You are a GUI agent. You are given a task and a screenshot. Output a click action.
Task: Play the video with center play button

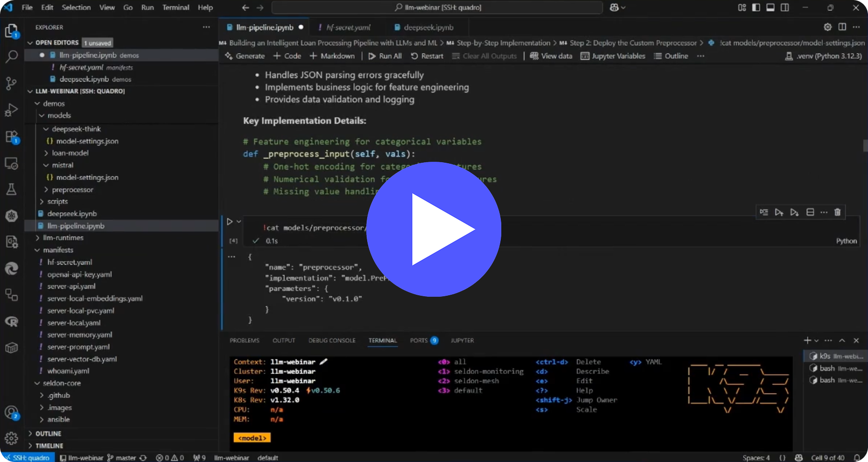pos(433,229)
